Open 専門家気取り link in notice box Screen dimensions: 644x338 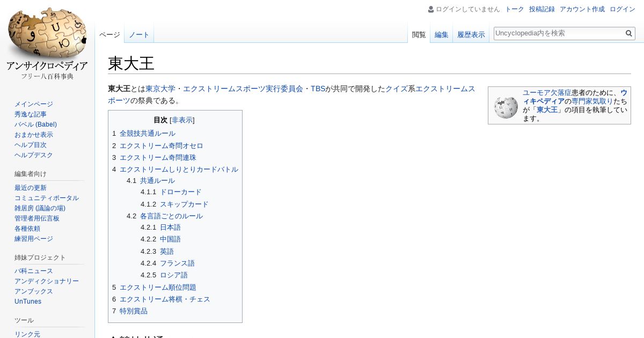pyautogui.click(x=592, y=101)
